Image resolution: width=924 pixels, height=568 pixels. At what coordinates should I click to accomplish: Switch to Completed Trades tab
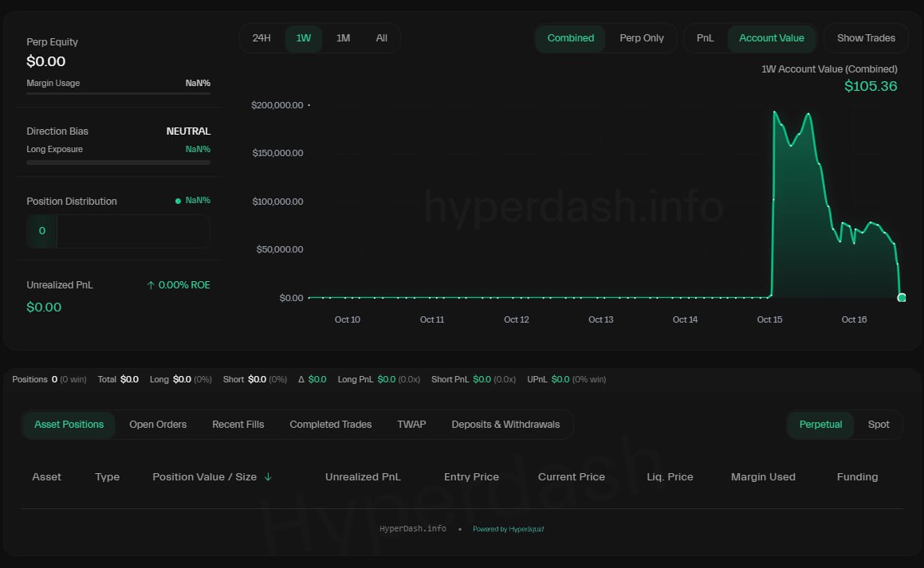pos(330,425)
